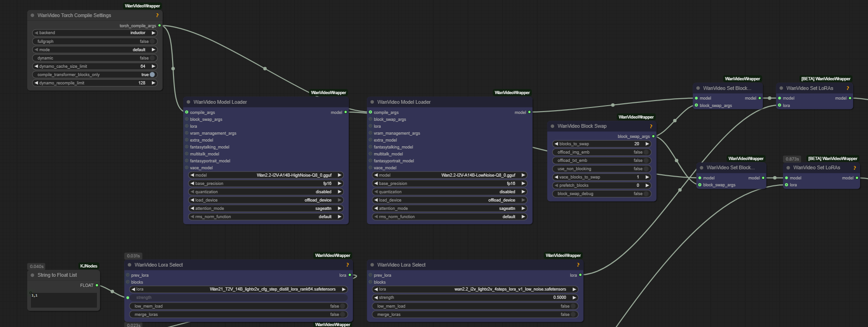Collapse the LowNoise WanVideo Model Loader node dot
The width and height of the screenshot is (868, 327).
(x=372, y=102)
